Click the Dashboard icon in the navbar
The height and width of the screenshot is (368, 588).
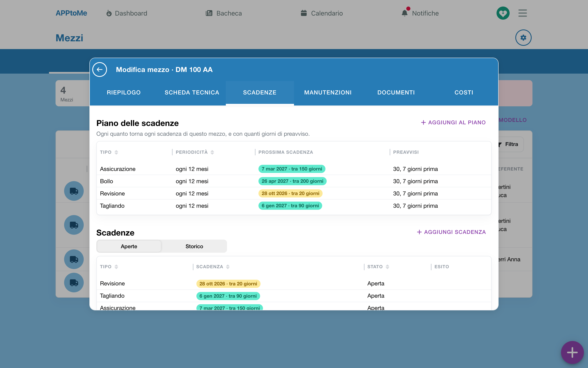coord(109,13)
